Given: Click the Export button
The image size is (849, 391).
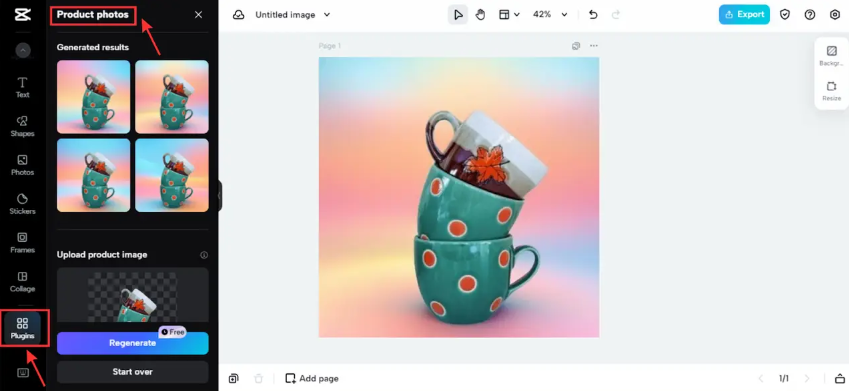Looking at the screenshot, I should (x=744, y=15).
